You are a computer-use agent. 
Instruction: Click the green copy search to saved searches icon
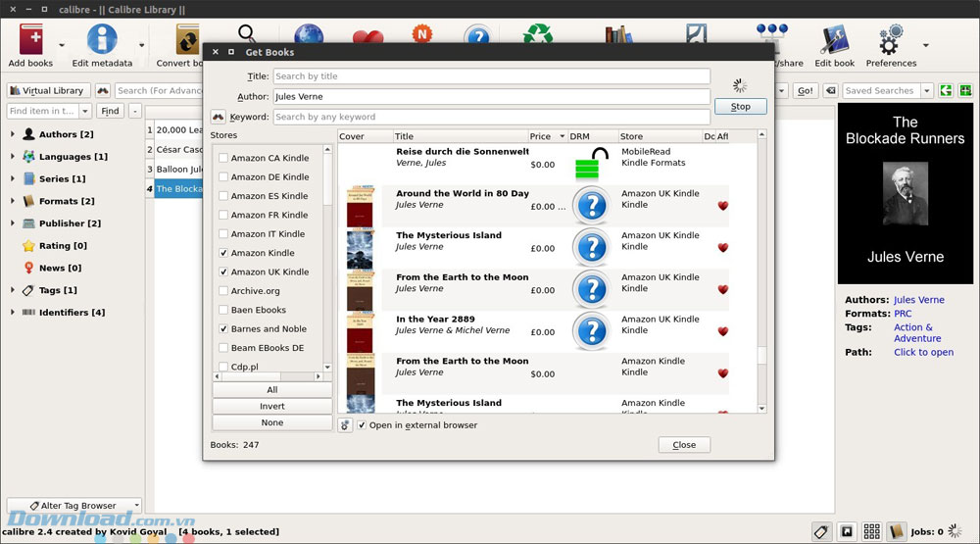point(946,90)
